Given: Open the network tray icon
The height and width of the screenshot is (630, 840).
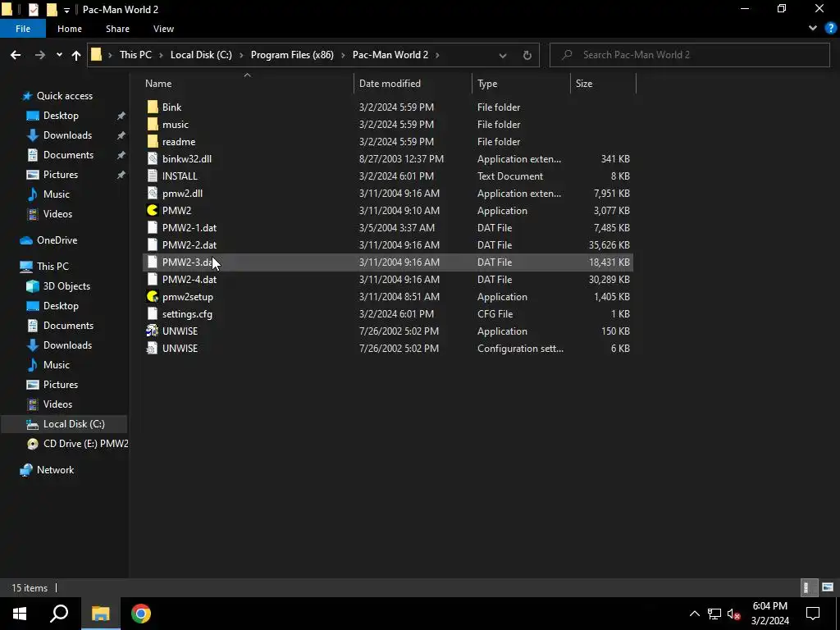Looking at the screenshot, I should click(x=714, y=614).
